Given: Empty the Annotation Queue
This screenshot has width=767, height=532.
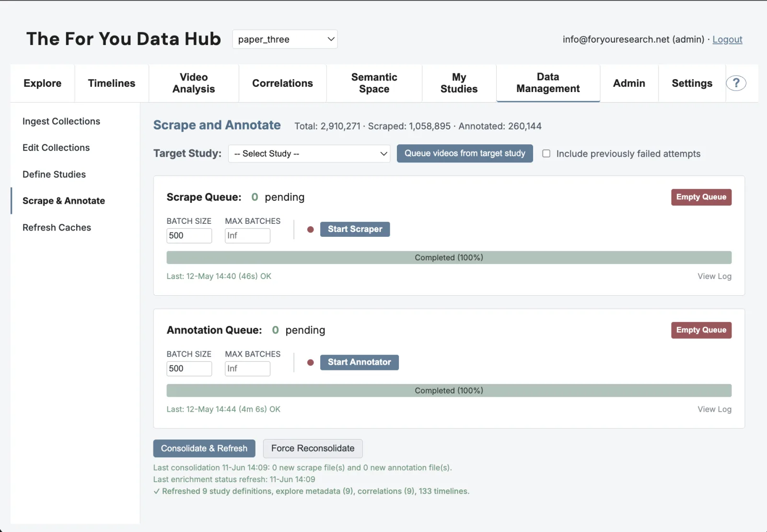Looking at the screenshot, I should [701, 330].
